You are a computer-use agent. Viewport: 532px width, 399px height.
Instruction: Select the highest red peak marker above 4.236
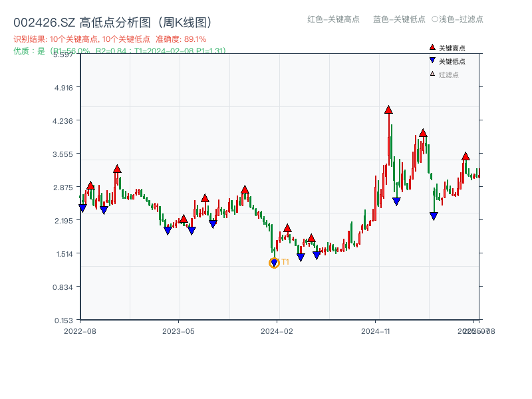pos(388,110)
